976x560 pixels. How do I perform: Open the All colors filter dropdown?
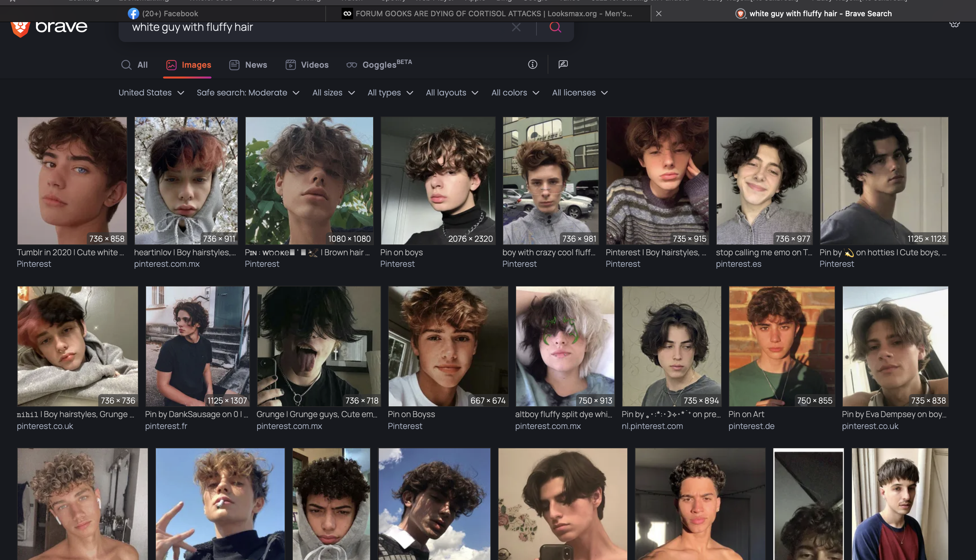click(x=515, y=93)
